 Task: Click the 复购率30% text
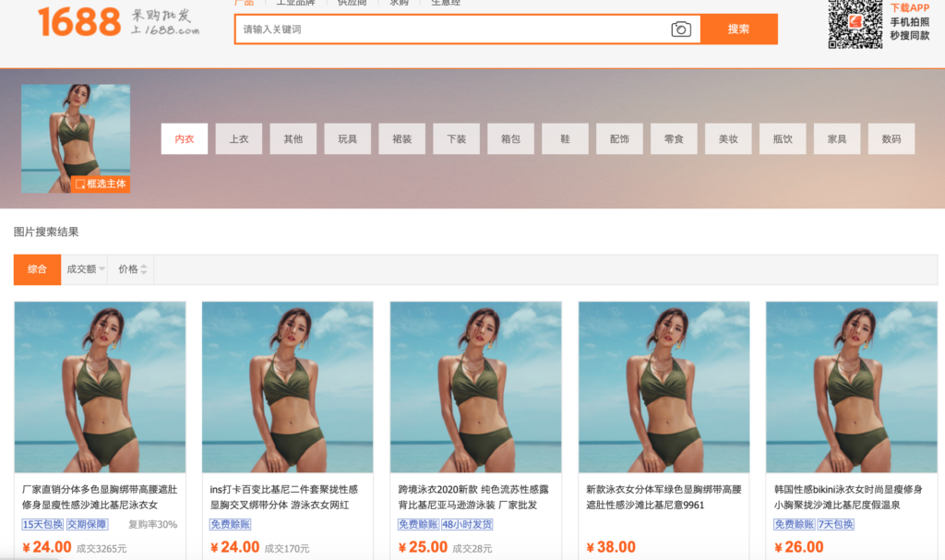(153, 524)
